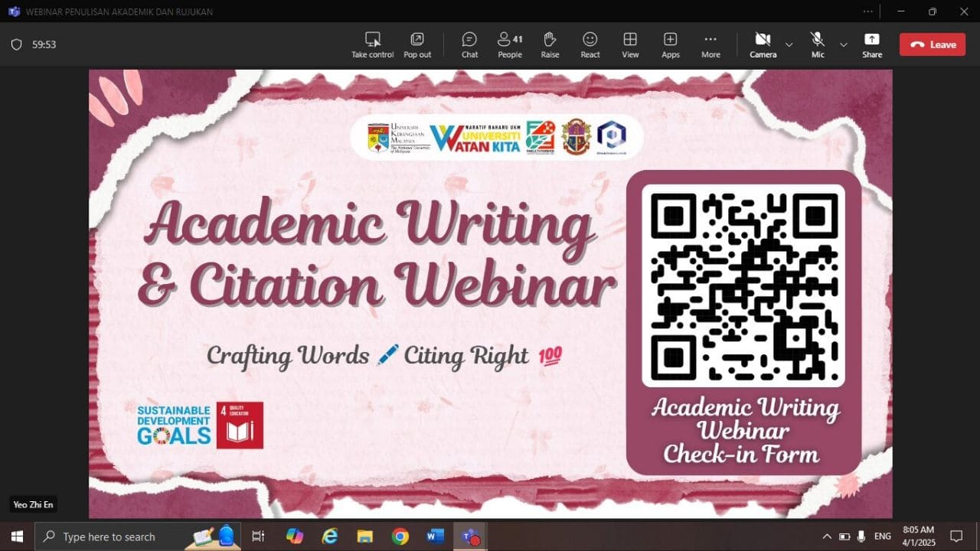The image size is (980, 551).
Task: Expand the Camera options dropdown arrow
Action: pyautogui.click(x=789, y=44)
